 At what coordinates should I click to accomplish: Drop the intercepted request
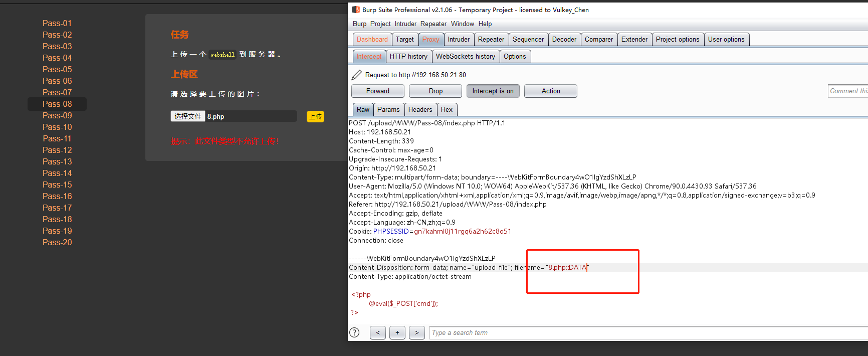click(436, 91)
